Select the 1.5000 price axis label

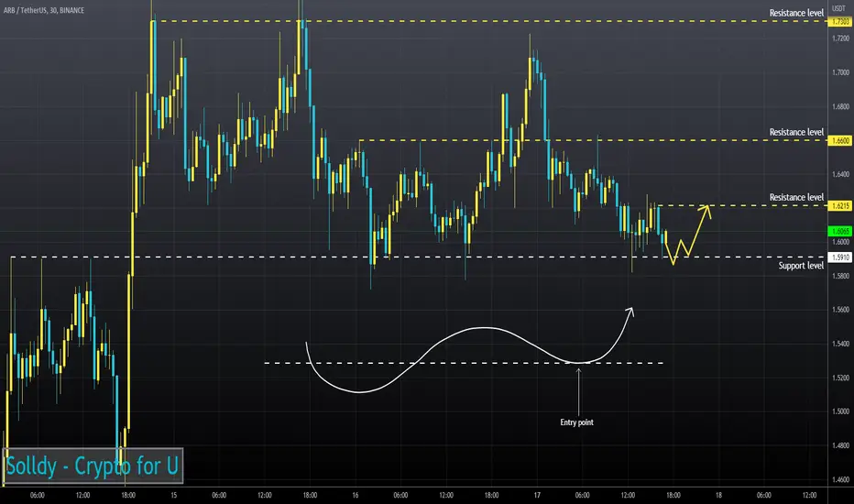840,411
